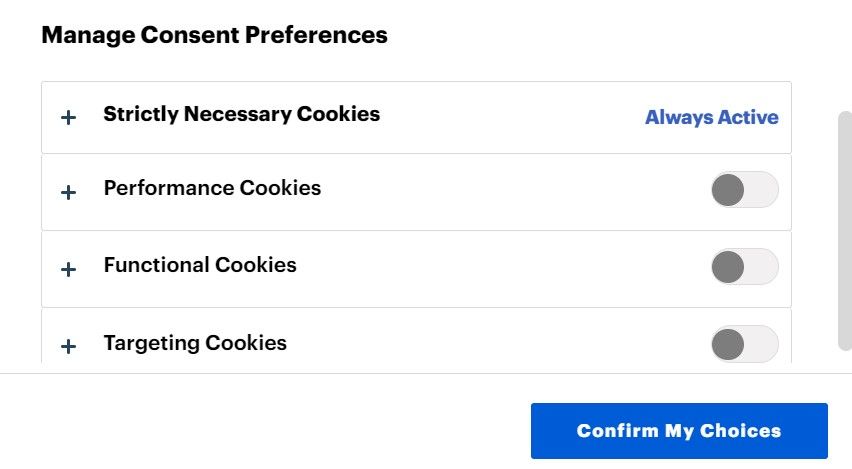The image size is (852, 469).
Task: Enable the Performance Cookies toggle
Action: [x=744, y=189]
